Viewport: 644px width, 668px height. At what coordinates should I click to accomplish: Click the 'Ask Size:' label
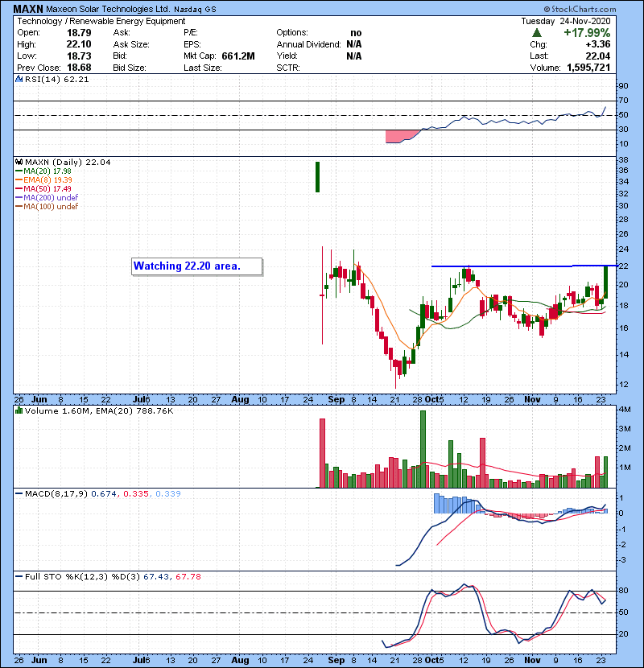(131, 44)
